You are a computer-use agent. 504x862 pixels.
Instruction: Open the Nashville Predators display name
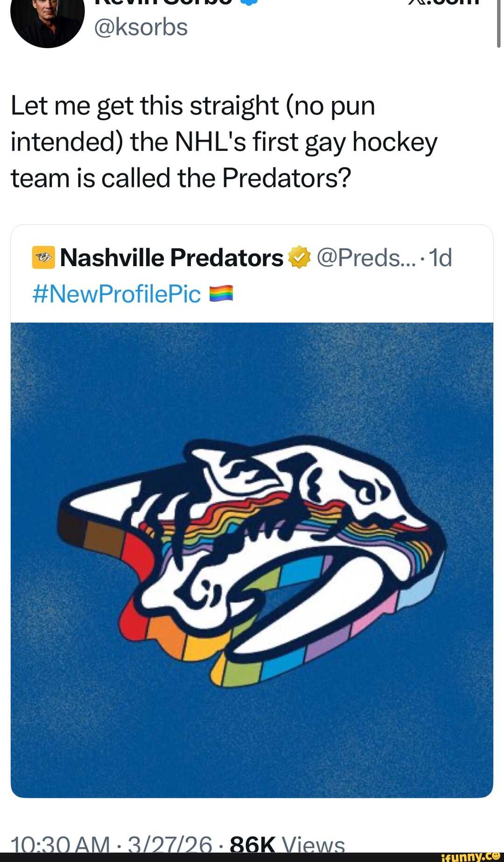[171, 258]
